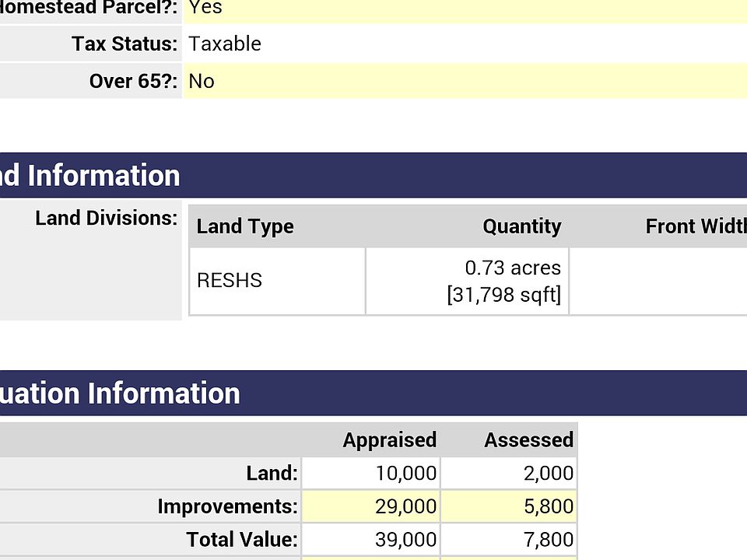Click the 0.73 acres quantity cell
Image resolution: width=747 pixels, height=560 pixels.
pyautogui.click(x=504, y=281)
